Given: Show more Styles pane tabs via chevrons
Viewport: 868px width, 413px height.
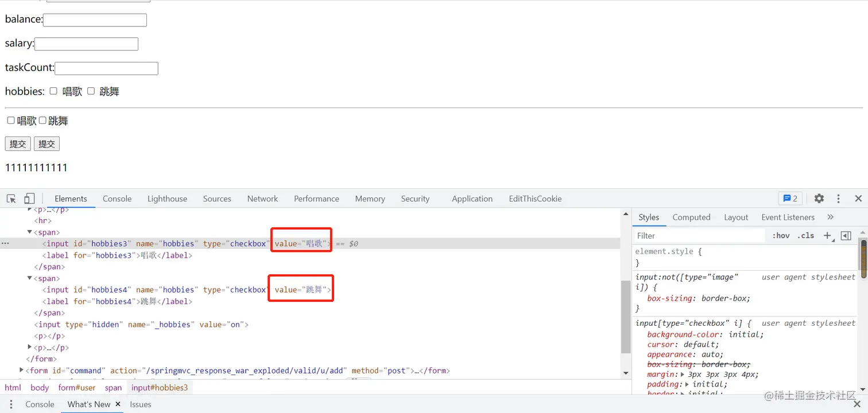Looking at the screenshot, I should [x=830, y=217].
